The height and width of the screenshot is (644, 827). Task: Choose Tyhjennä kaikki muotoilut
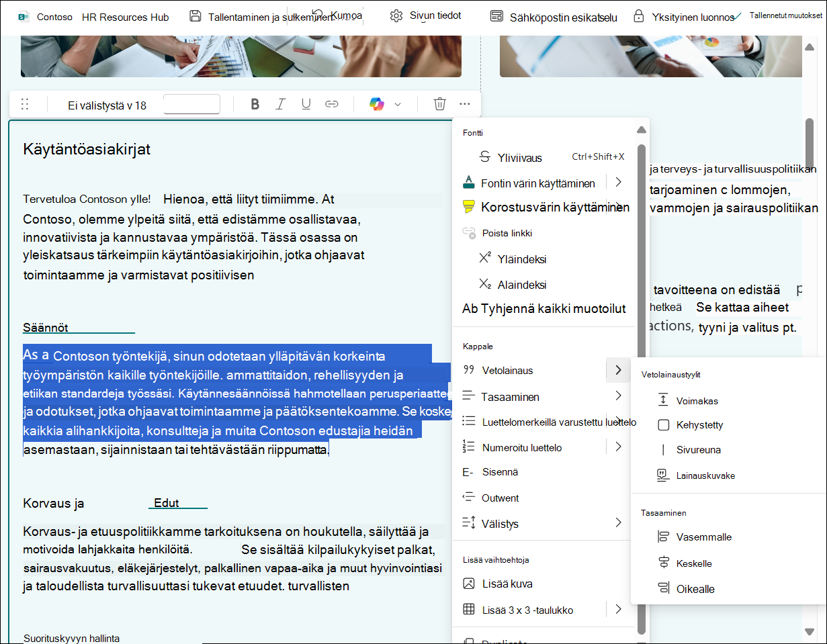(543, 309)
